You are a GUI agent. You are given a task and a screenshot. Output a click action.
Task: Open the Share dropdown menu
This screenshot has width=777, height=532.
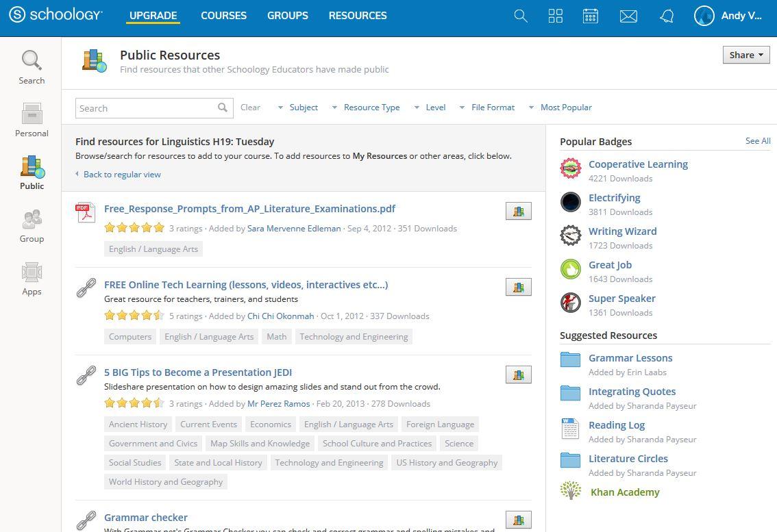click(x=745, y=55)
